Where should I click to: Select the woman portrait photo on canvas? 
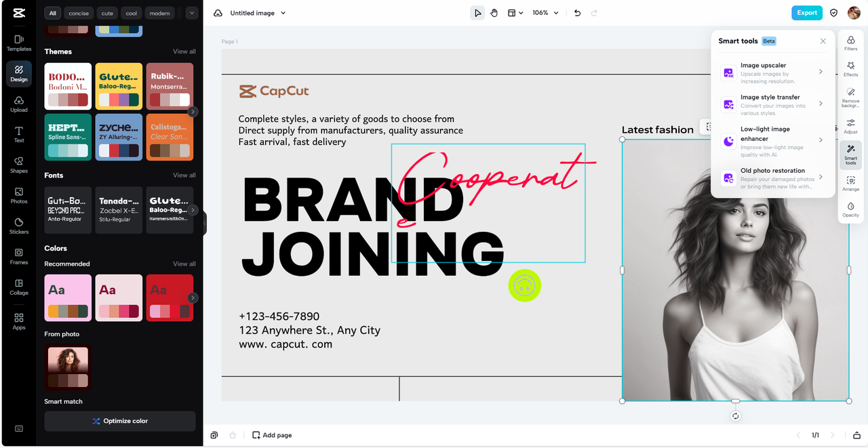[x=736, y=270]
